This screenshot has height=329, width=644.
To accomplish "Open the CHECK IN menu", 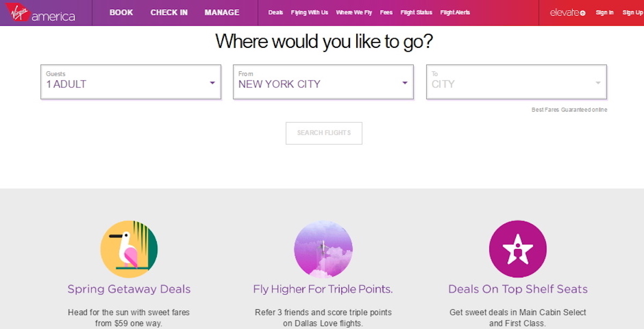I will tap(169, 12).
